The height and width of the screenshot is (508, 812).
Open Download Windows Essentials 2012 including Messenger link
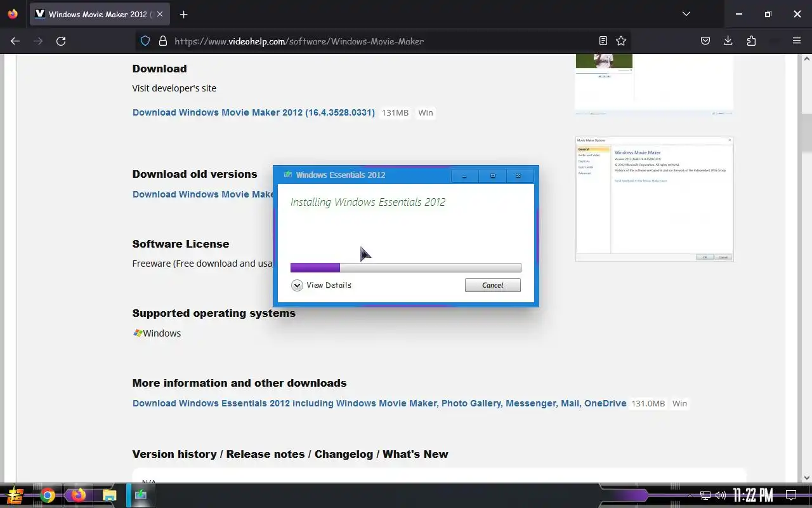pos(379,403)
